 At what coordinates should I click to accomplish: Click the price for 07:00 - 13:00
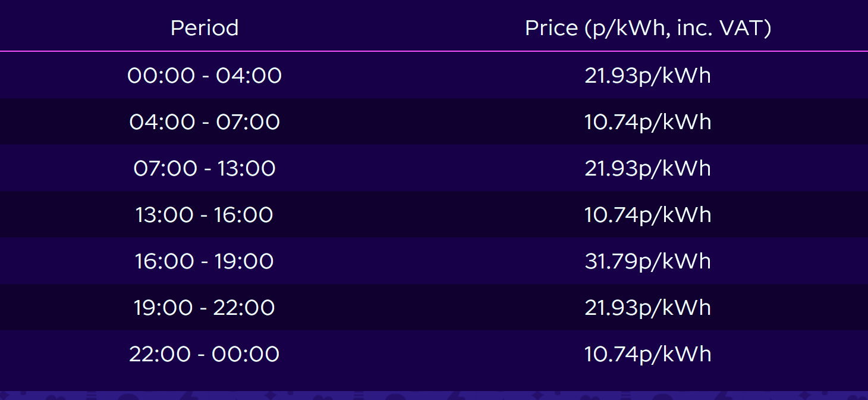[647, 168]
